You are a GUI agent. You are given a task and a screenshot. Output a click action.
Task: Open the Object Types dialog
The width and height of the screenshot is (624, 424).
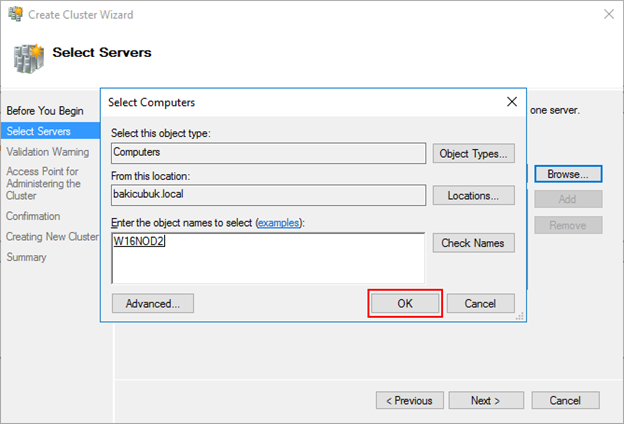(x=474, y=154)
